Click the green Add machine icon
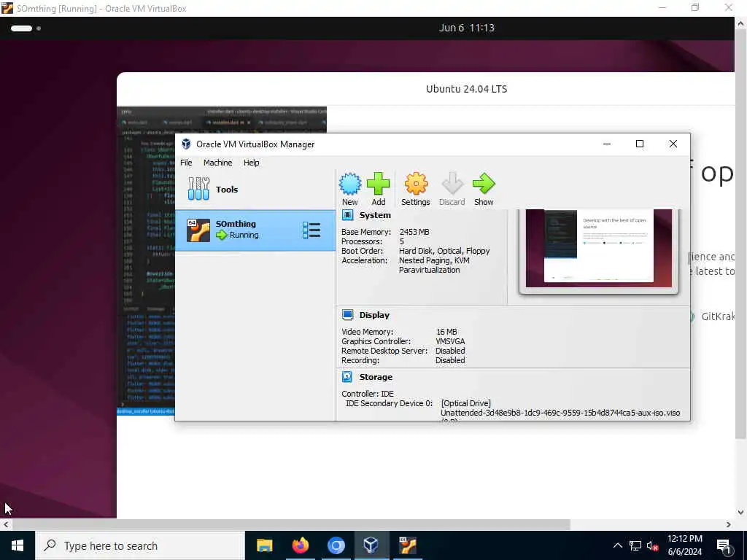 click(379, 184)
